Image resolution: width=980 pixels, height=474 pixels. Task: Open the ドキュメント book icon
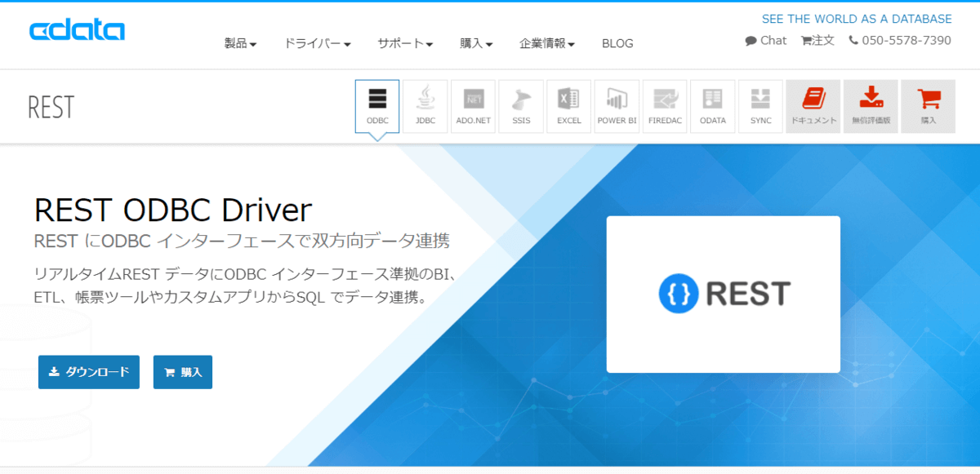pos(813,106)
